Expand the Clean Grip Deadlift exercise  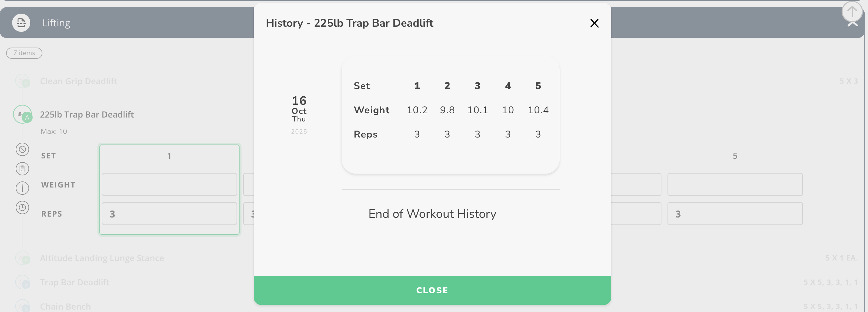point(78,81)
